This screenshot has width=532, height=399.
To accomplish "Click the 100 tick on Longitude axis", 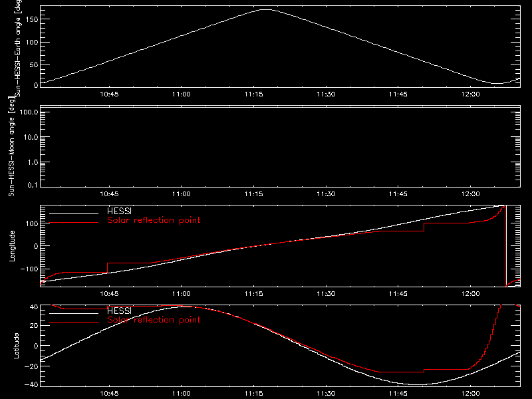I will [x=32, y=223].
